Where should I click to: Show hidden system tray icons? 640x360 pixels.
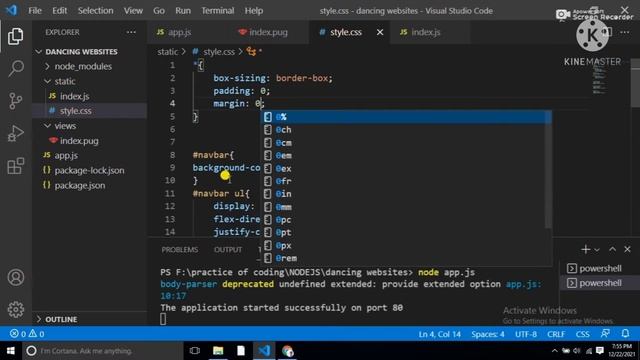click(554, 351)
